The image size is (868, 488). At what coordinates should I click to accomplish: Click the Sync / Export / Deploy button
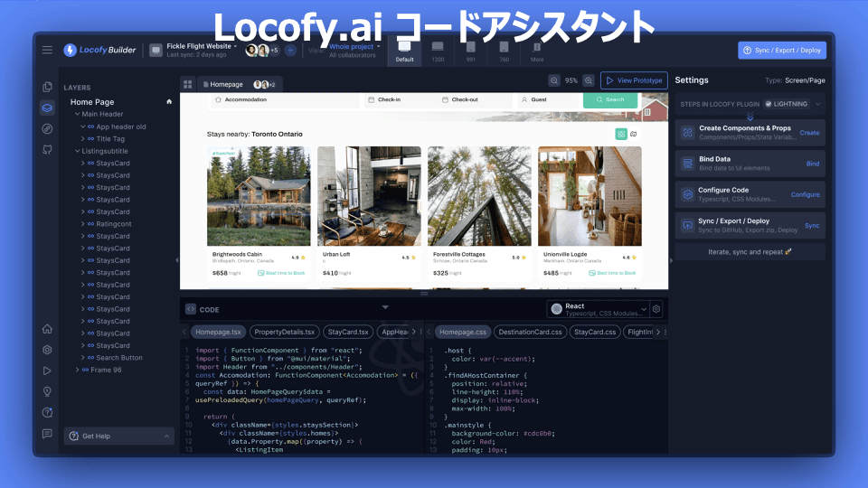click(781, 50)
